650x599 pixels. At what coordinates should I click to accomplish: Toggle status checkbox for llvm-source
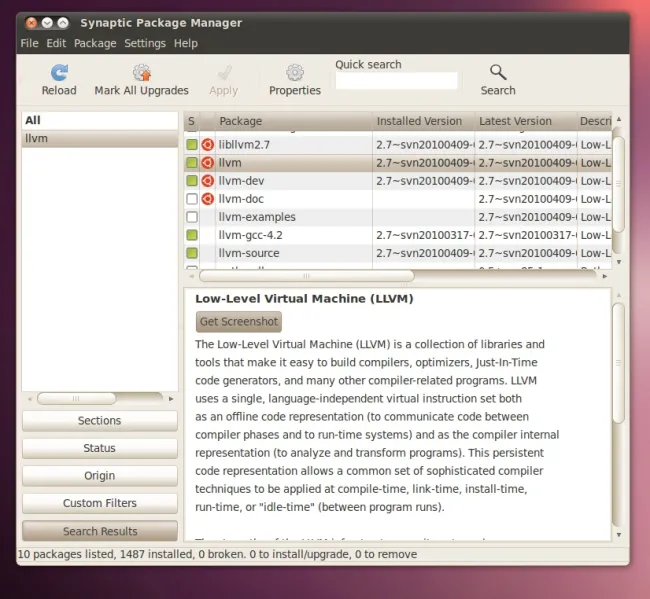coord(192,253)
